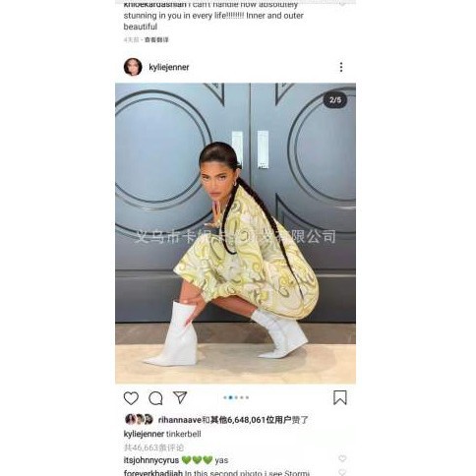Viewport: 476px width, 476px height.
Task: Open kyliejenner profile picture avatar
Action: point(133,67)
